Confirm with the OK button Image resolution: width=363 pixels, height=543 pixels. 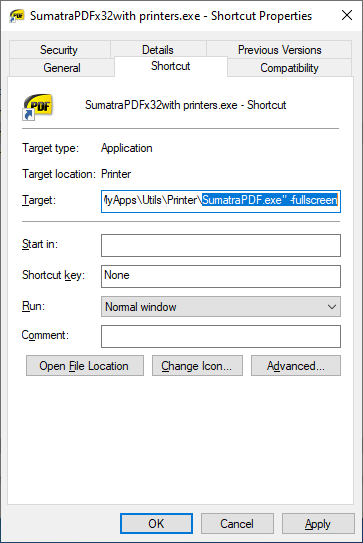tap(156, 524)
